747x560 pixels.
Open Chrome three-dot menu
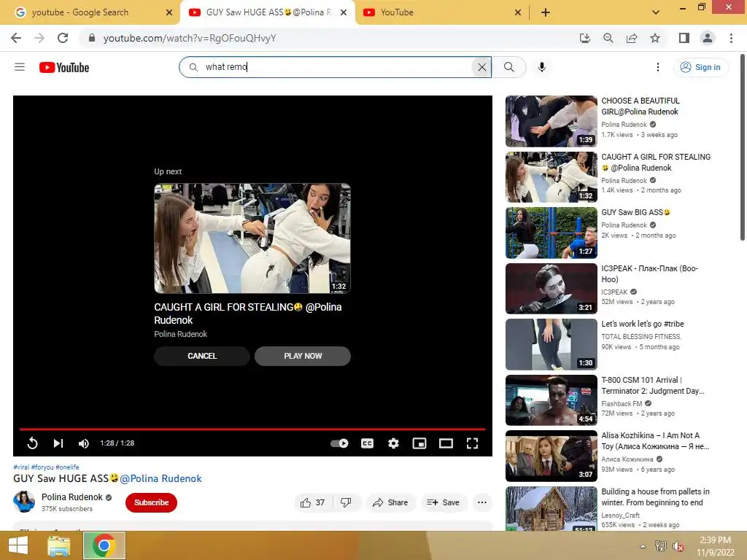click(x=731, y=38)
